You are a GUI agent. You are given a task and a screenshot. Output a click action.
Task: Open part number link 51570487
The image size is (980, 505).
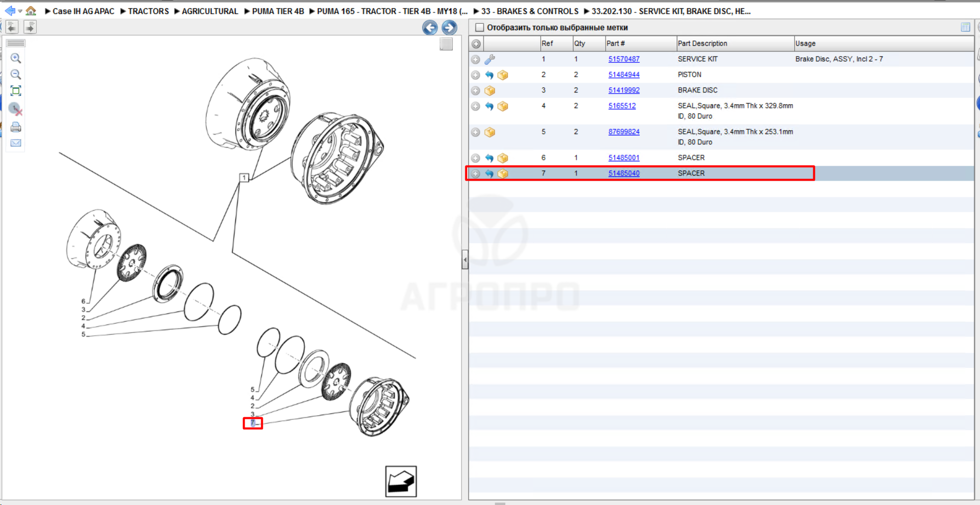point(624,59)
